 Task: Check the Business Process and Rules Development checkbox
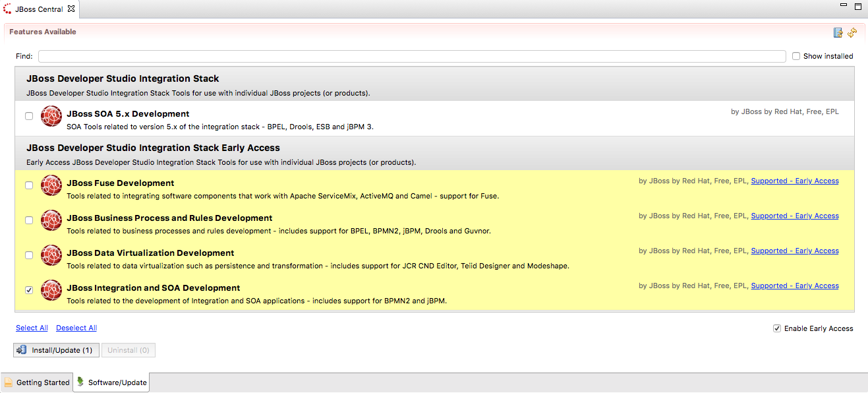tap(29, 220)
